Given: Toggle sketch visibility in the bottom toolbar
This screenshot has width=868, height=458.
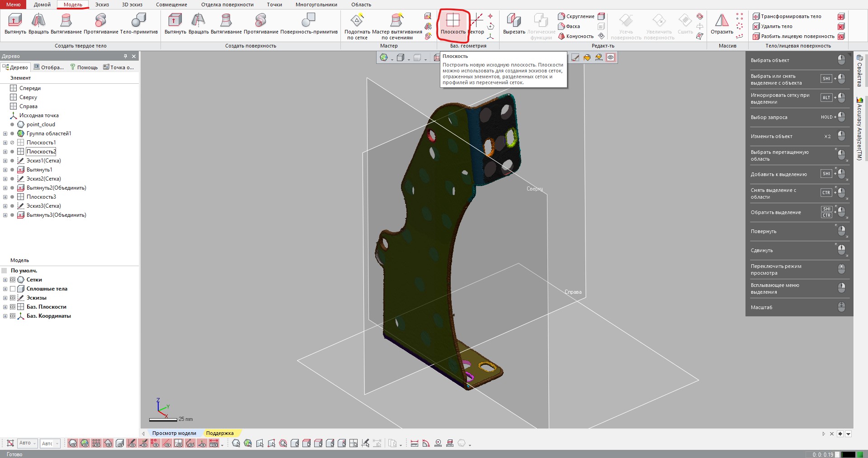Looking at the screenshot, I should 132,444.
